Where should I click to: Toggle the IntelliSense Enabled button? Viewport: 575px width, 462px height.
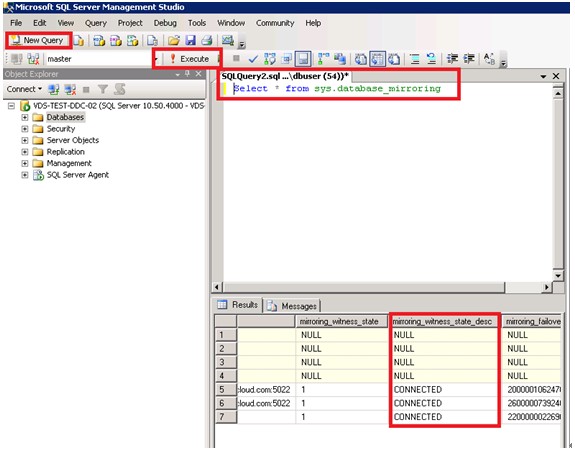coord(303,59)
